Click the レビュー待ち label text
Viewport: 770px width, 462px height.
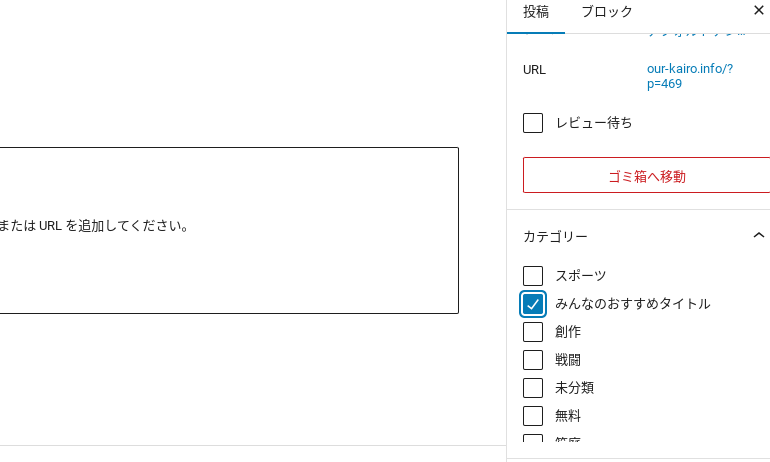(594, 123)
